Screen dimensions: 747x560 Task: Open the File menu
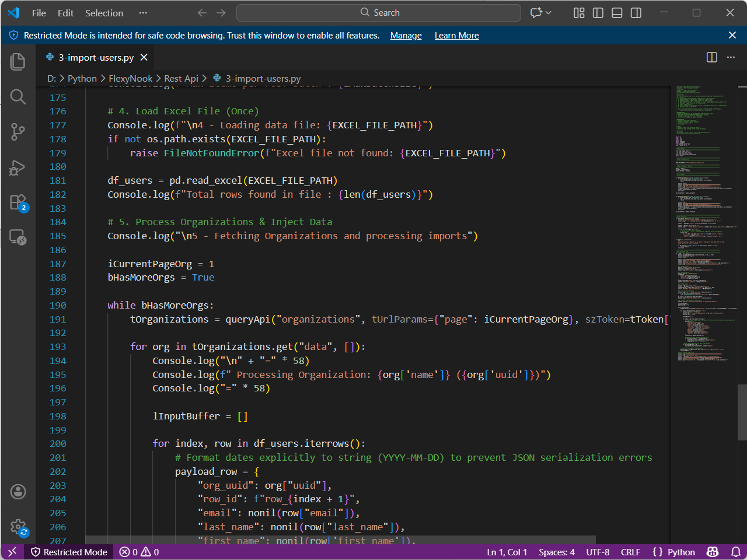click(39, 13)
